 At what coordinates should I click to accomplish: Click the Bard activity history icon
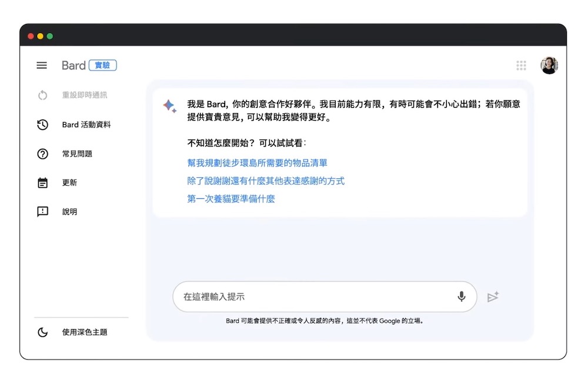42,125
